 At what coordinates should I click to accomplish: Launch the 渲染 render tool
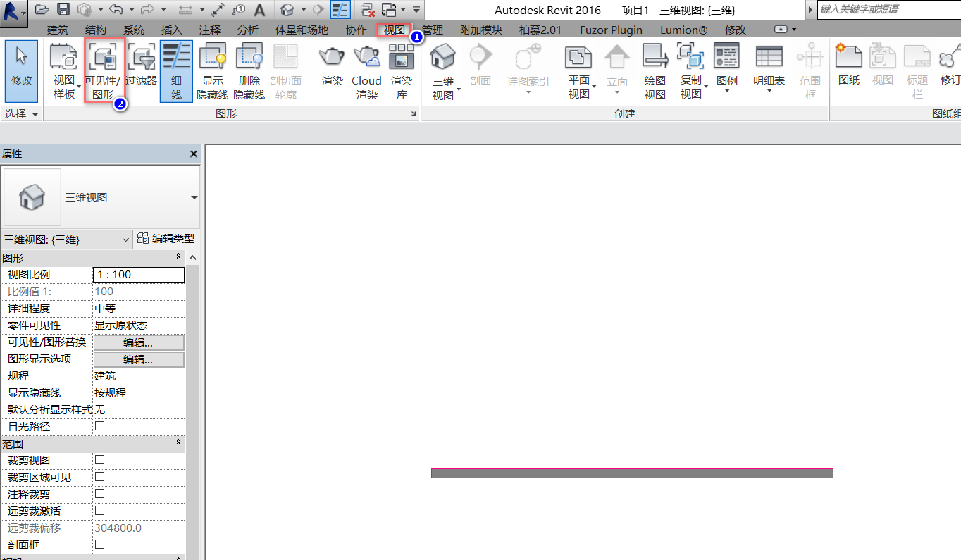333,65
